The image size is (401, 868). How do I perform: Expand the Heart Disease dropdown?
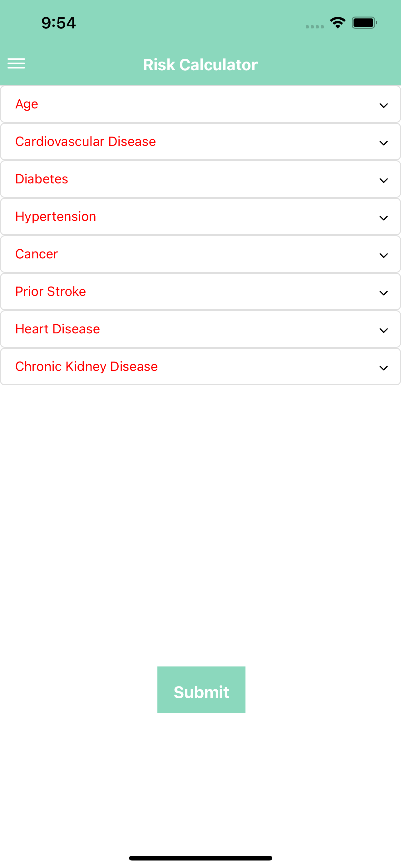384,330
